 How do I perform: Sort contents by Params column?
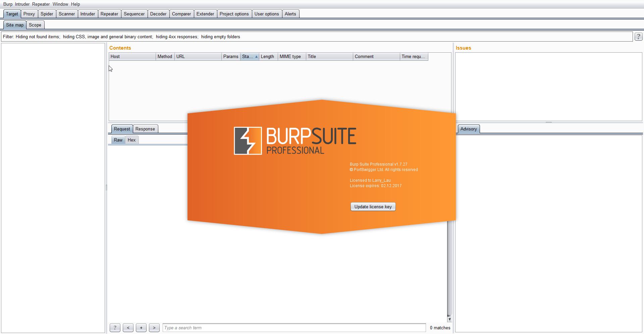231,57
